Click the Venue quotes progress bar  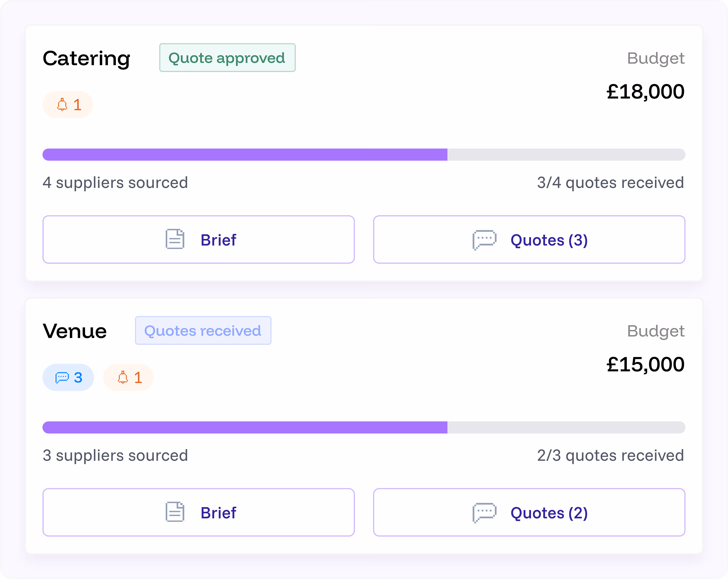tap(364, 427)
